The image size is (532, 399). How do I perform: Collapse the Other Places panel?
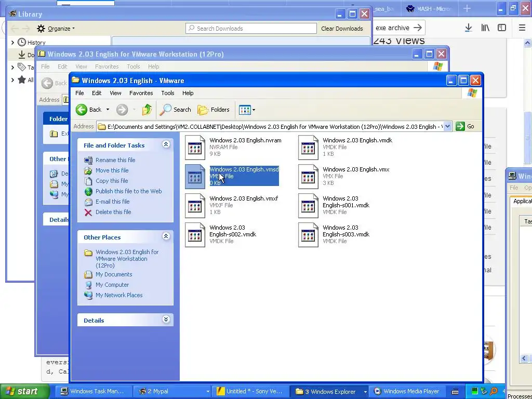166,236
